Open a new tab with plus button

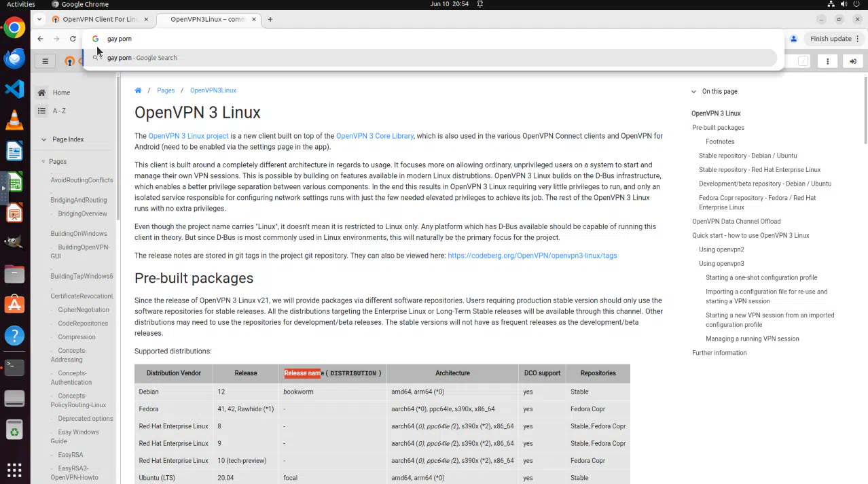click(x=270, y=19)
